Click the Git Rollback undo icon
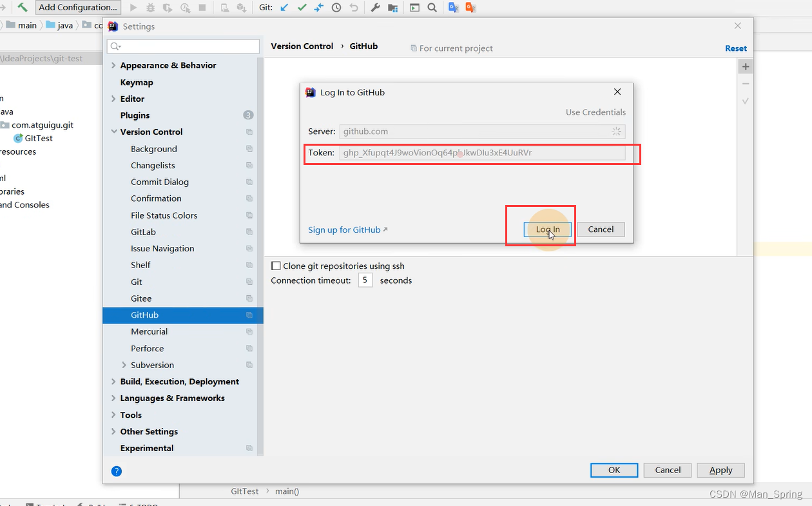 [x=354, y=8]
